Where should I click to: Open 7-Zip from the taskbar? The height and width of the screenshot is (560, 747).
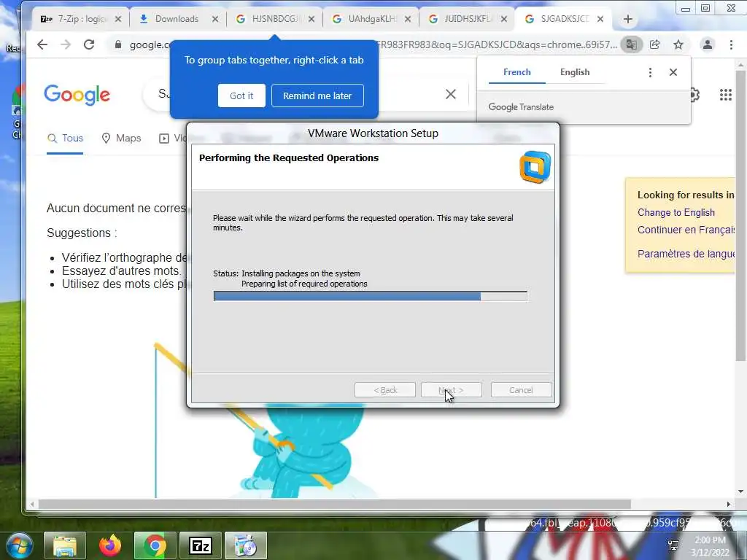(x=201, y=545)
